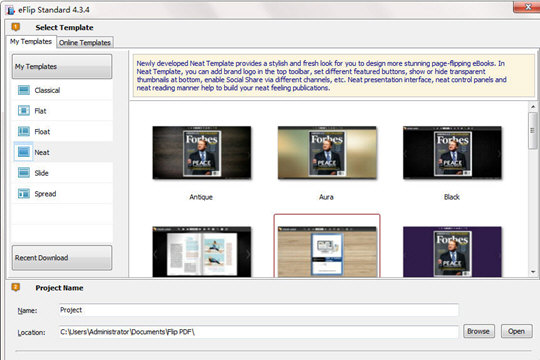Close the eFlip Standard window

528,7
